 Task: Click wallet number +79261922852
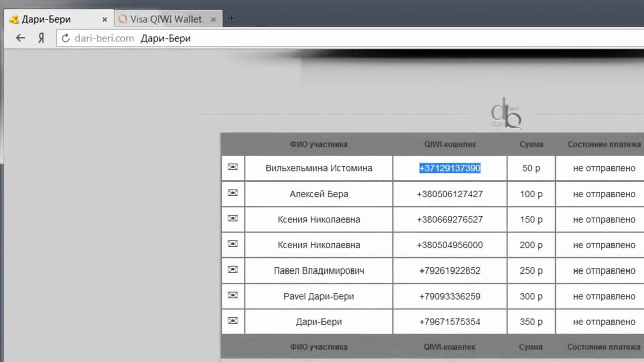pos(450,271)
